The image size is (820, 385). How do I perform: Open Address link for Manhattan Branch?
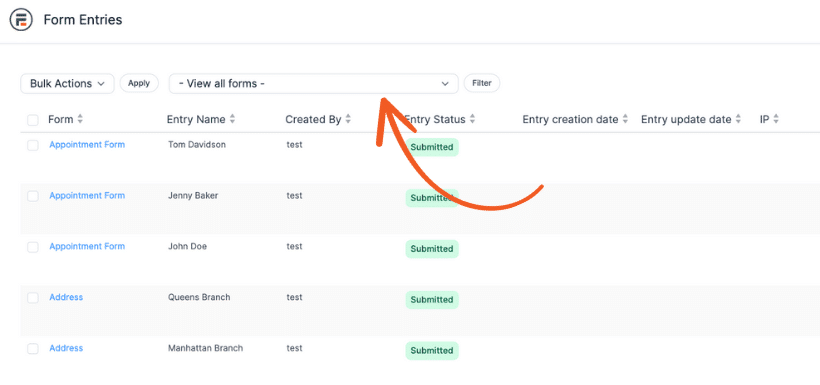coord(66,348)
